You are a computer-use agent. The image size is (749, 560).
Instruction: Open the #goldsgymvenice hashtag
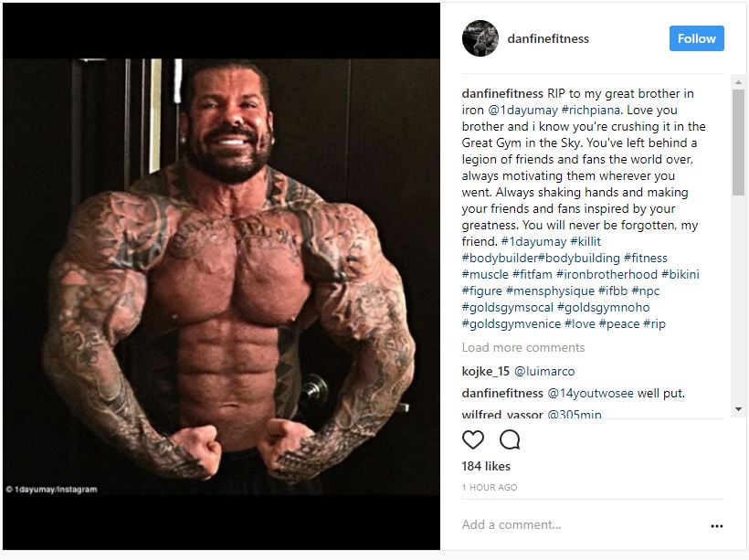point(512,323)
